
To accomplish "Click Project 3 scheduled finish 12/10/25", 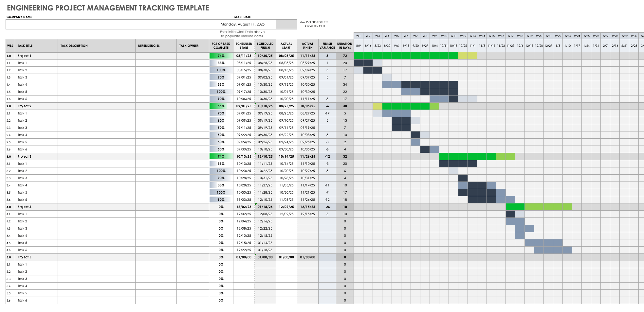I will click(x=265, y=156).
